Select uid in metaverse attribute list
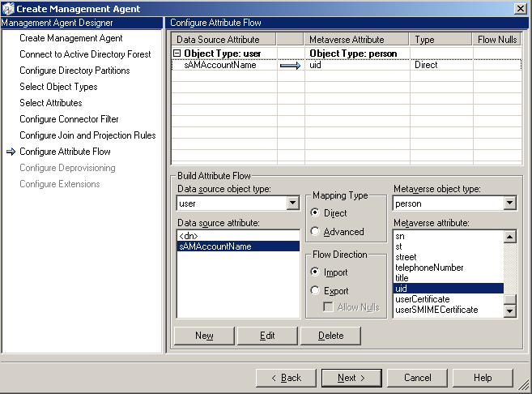Screen dimensions: 532x394 click(x=449, y=289)
